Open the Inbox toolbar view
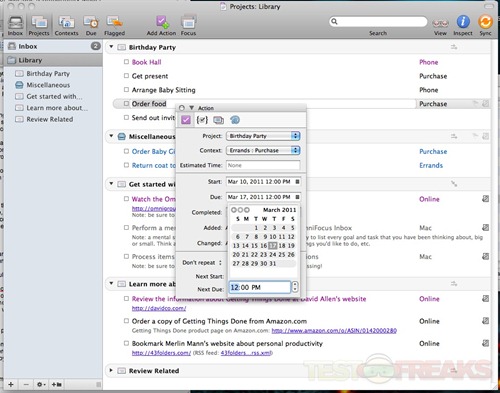This screenshot has height=393, width=500. click(15, 25)
